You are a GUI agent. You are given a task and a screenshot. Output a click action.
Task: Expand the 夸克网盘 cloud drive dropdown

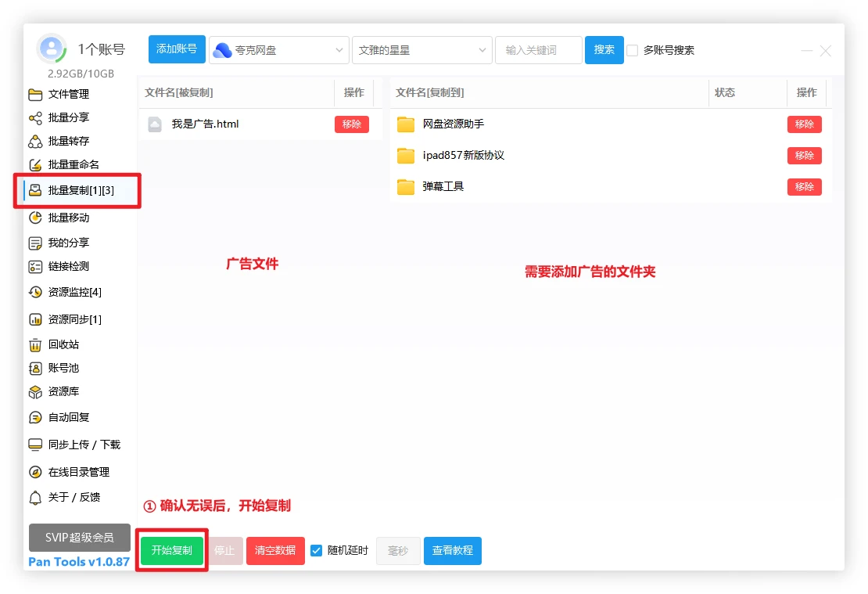coord(279,50)
